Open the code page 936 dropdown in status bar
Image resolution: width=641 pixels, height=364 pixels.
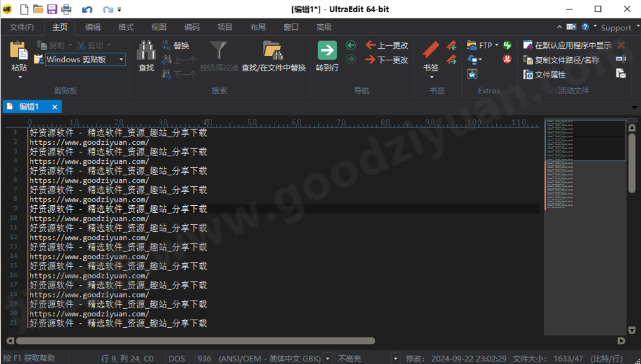tap(327, 358)
